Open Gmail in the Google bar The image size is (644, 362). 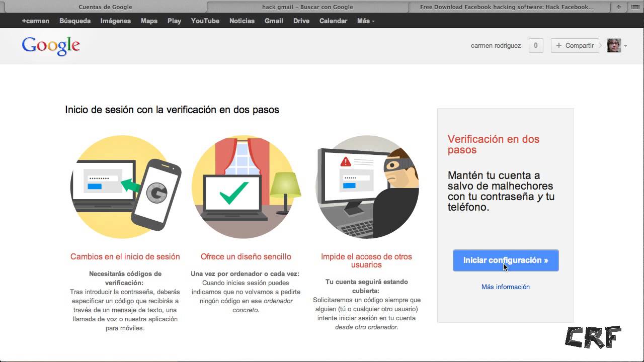(274, 21)
